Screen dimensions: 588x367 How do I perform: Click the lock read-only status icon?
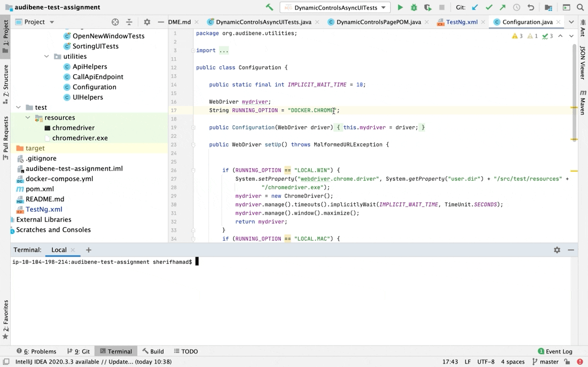click(x=568, y=362)
